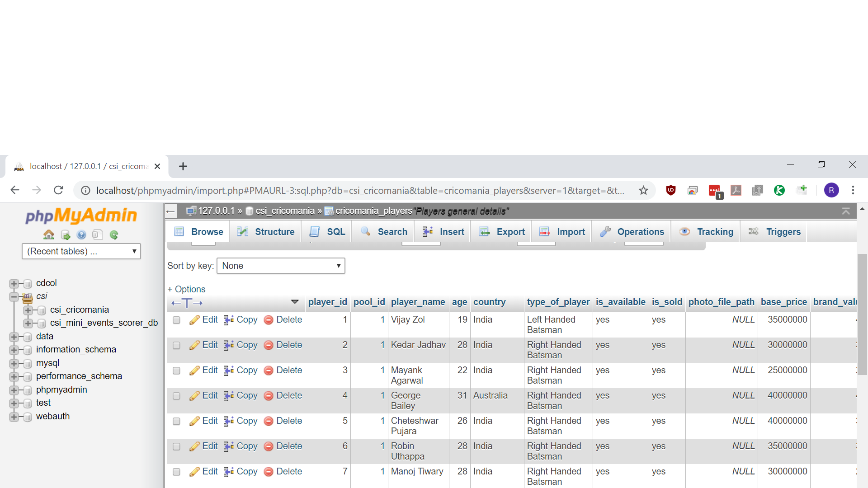Tick checkbox for Mayank Agarwal row
This screenshot has width=868, height=488.
(x=176, y=371)
